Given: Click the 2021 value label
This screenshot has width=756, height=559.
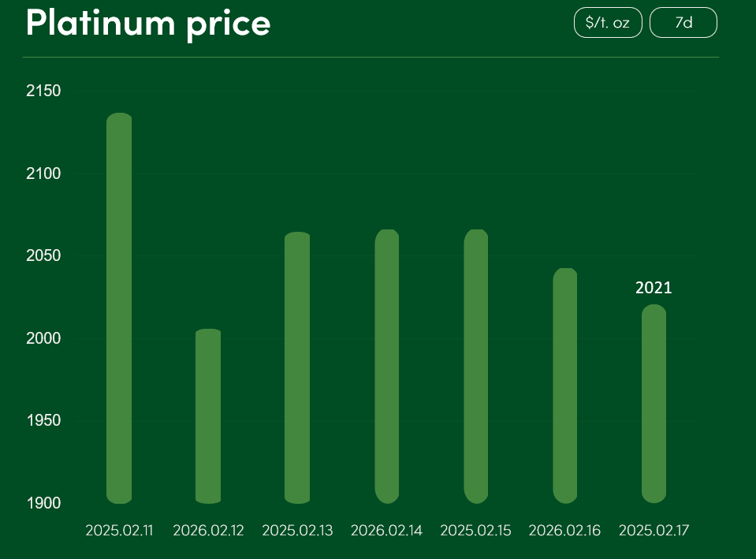Looking at the screenshot, I should tap(654, 289).
